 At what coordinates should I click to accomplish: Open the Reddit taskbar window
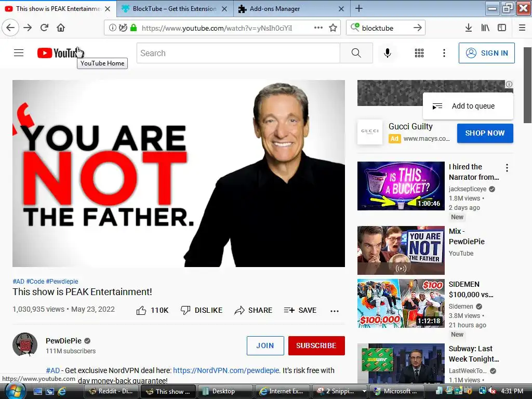[111, 391]
